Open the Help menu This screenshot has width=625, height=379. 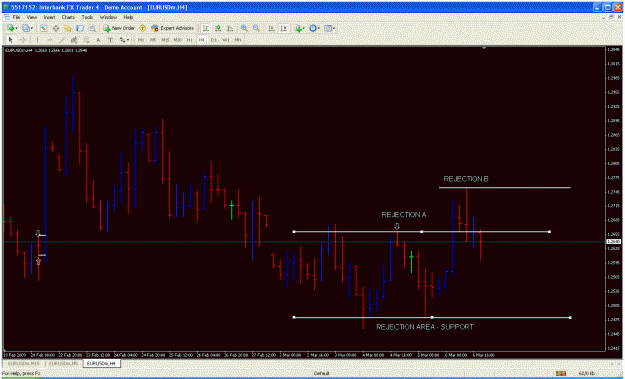128,18
